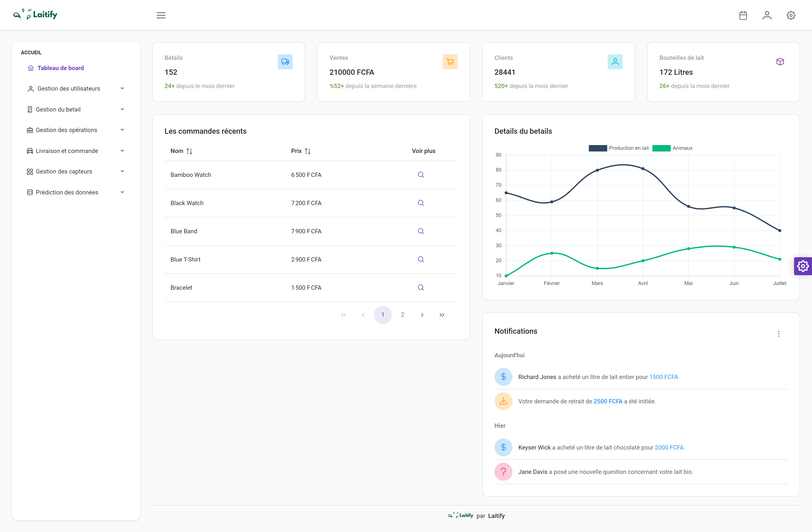View details for Blue T-Shirt via magnifier
This screenshot has width=812, height=532.
[x=421, y=260]
